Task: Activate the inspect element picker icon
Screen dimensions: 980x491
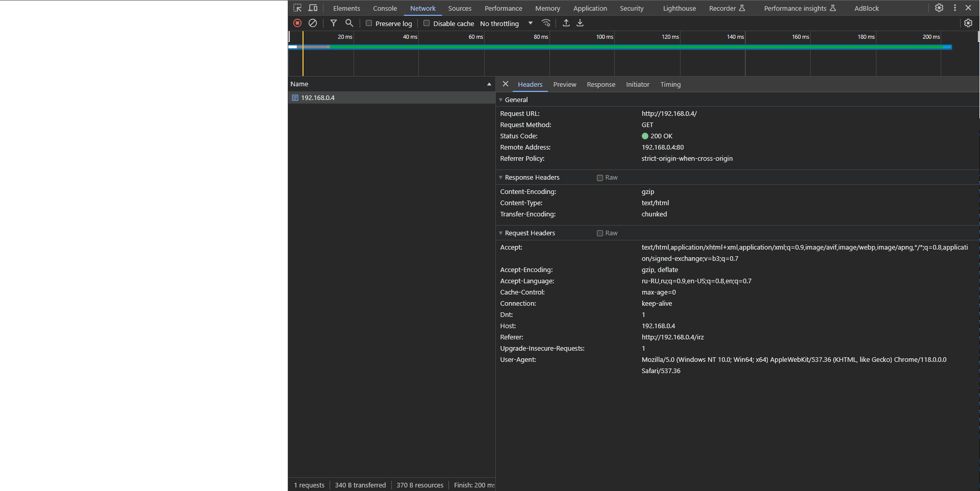Action: click(x=297, y=8)
